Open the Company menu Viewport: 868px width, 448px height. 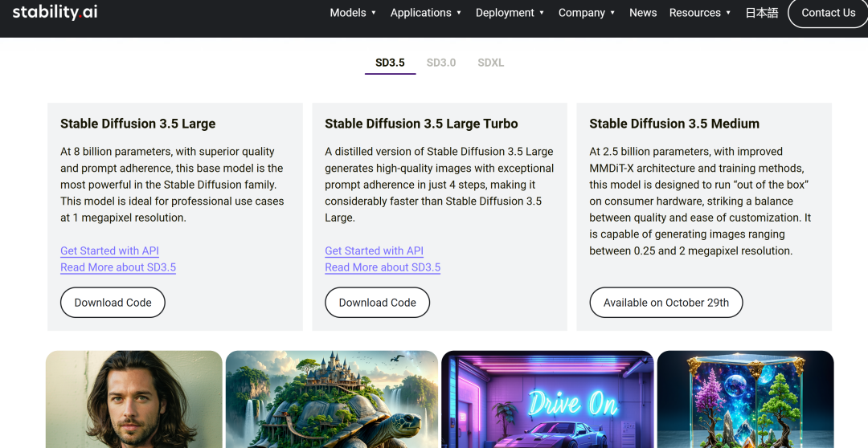pos(581,13)
